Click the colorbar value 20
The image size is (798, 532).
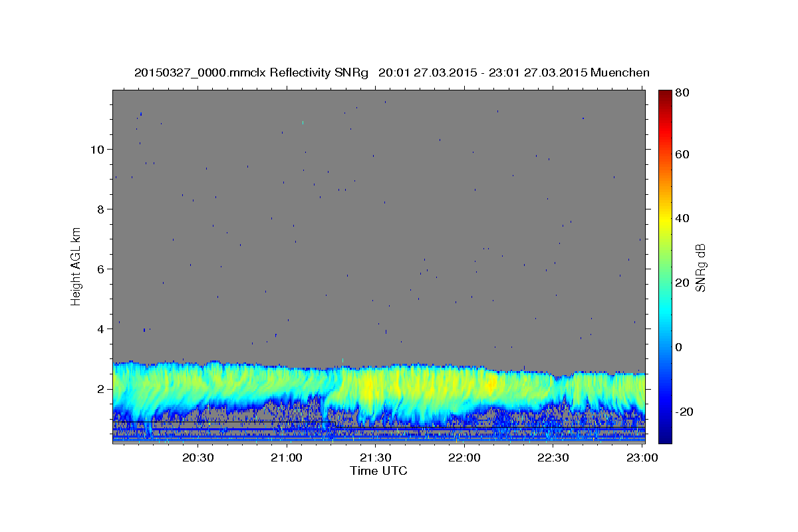tap(682, 283)
